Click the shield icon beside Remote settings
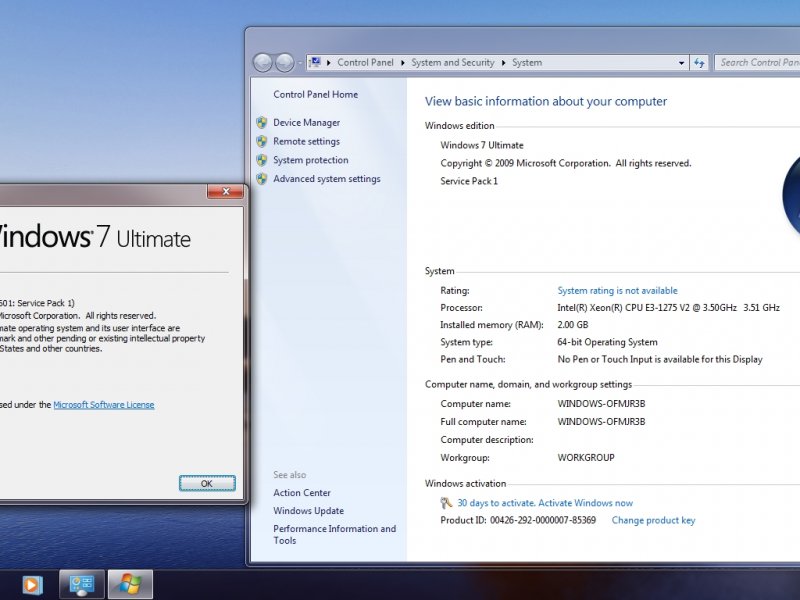The width and height of the screenshot is (800, 600). click(262, 141)
